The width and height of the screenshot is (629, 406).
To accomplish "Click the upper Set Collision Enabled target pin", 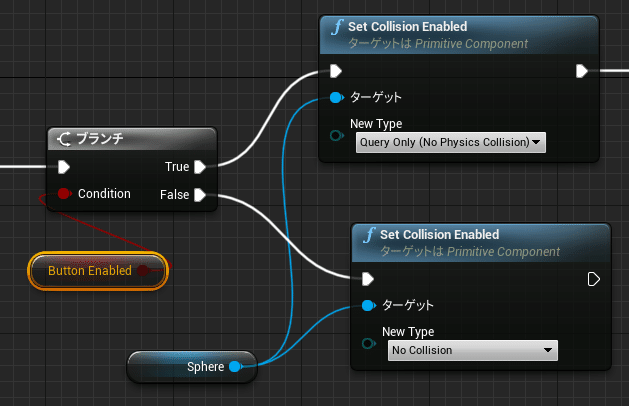I will 336,97.
